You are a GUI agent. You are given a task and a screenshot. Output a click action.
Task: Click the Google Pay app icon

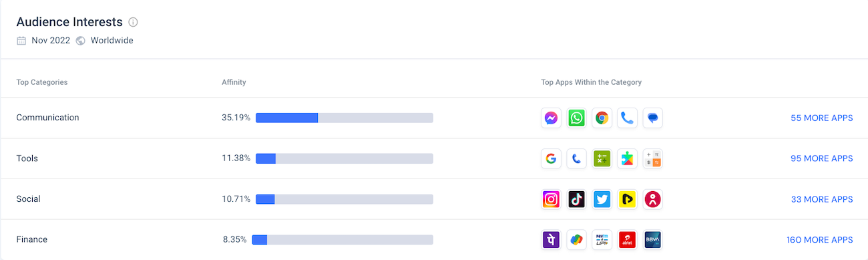[x=576, y=240]
